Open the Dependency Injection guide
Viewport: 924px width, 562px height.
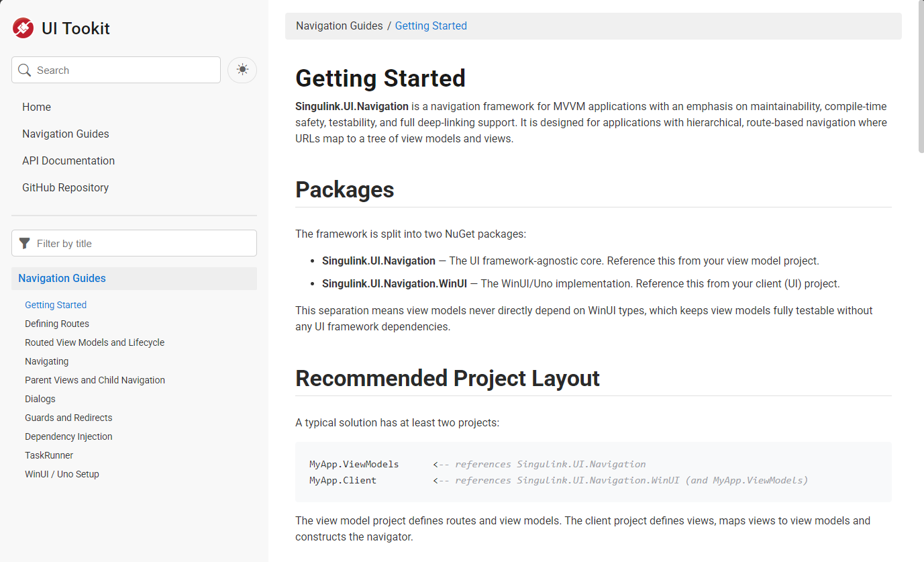click(x=68, y=436)
